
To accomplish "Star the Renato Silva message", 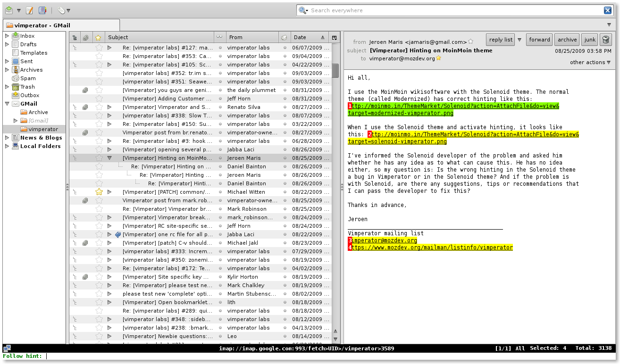I will click(x=99, y=107).
